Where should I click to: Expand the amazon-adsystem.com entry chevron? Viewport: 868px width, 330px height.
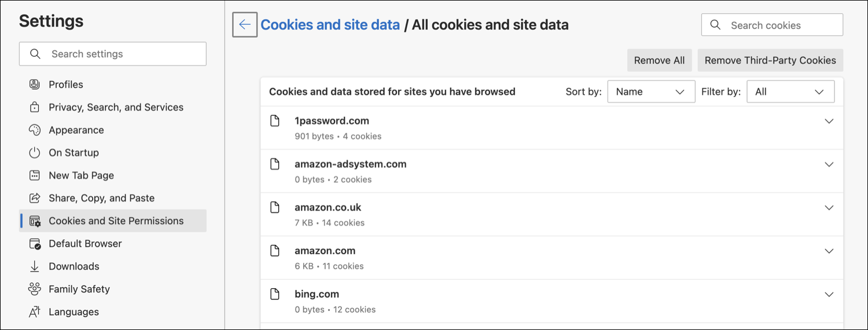coord(829,164)
